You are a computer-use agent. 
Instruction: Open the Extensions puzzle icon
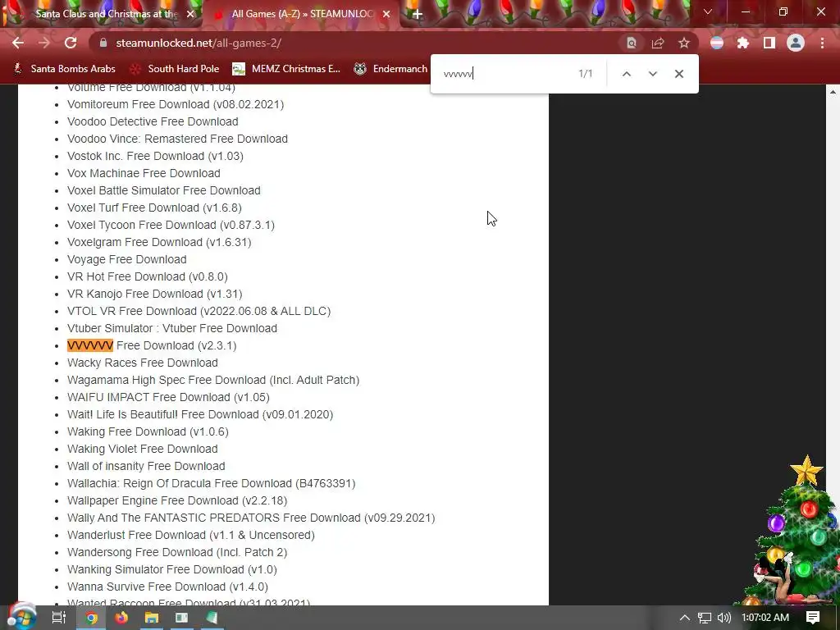(x=743, y=43)
